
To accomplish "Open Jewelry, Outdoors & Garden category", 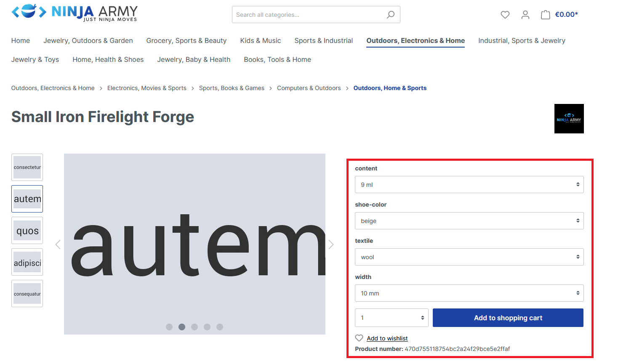I will point(88,40).
